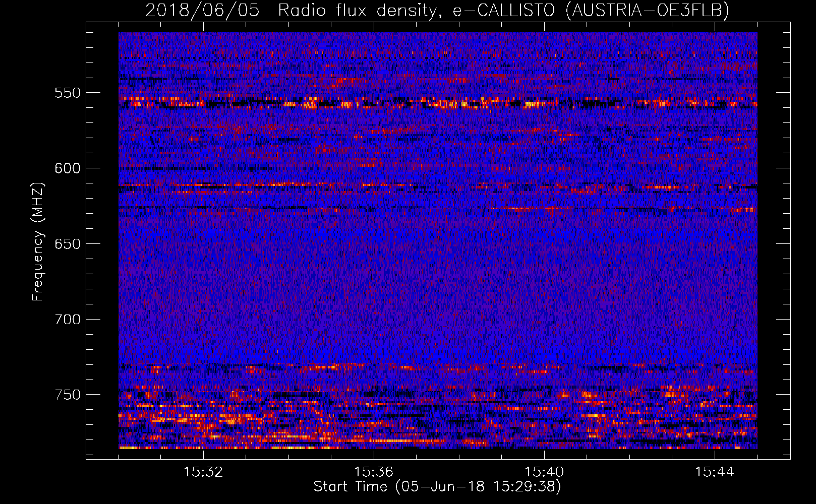Viewport: 816px width, 504px height.
Task: Click the plot title showing e-CALLISTO AUSTRIA-OE3FLB
Action: (x=437, y=10)
